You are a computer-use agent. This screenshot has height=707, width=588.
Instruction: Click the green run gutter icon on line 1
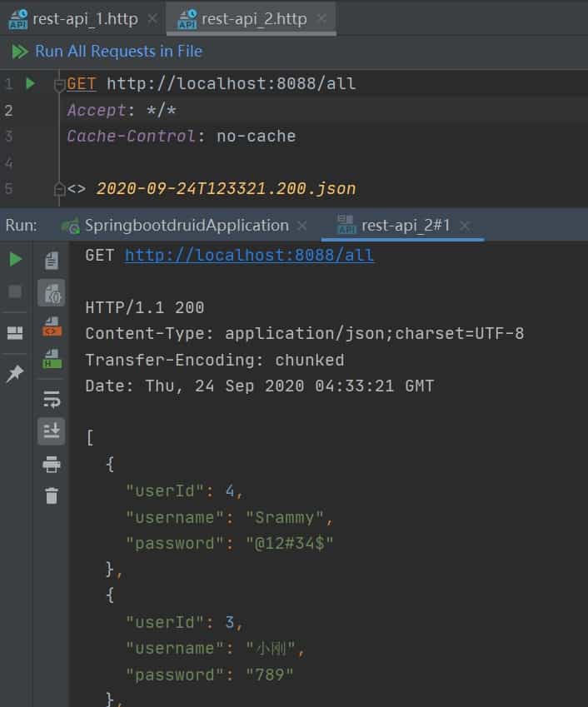(30, 83)
